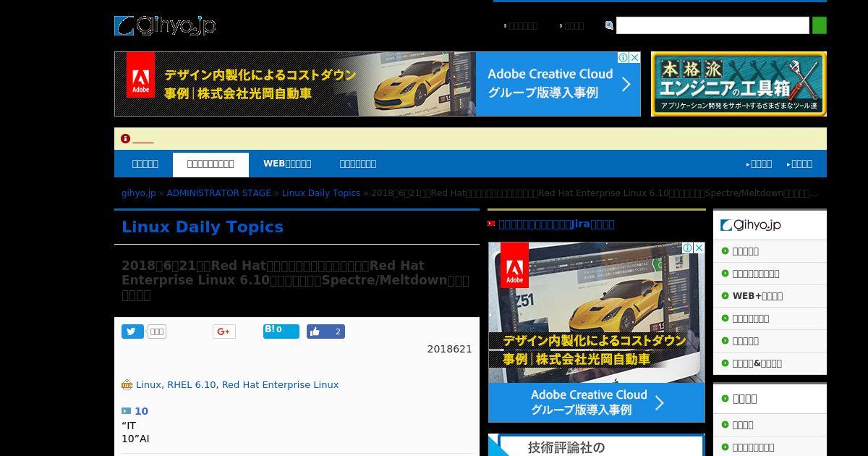This screenshot has width=868, height=456.
Task: Bookmark with the Hatena B! button
Action: coord(281,331)
